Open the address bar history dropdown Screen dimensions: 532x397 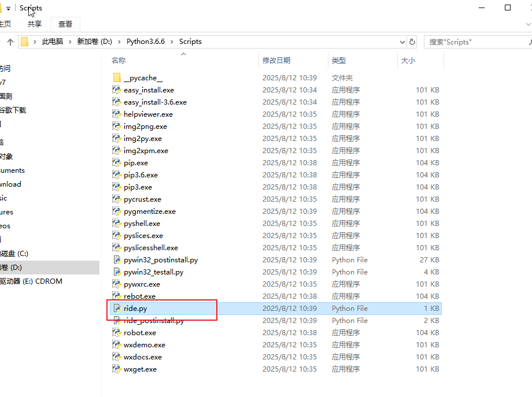[402, 42]
